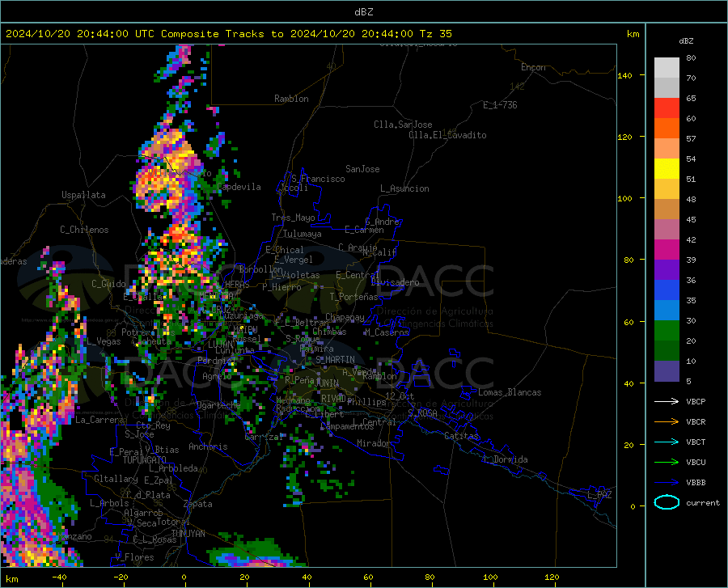The width and height of the screenshot is (728, 588).
Task: Click the 0 tick on the horizontal axis
Action: [x=184, y=577]
